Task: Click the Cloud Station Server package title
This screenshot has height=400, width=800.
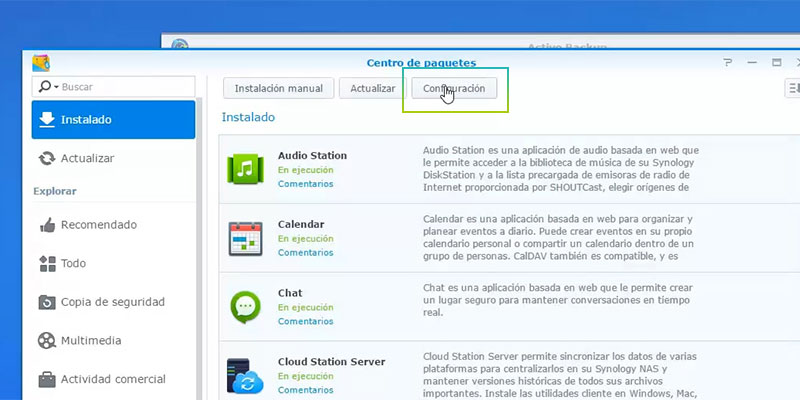Action: point(332,362)
